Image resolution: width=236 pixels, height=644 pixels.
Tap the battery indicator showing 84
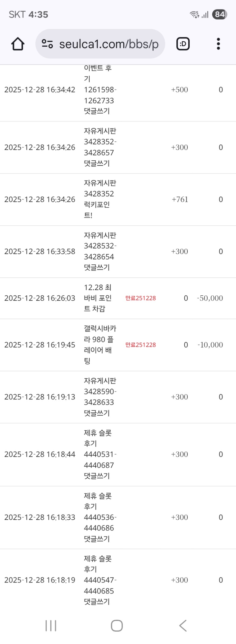coord(219,14)
